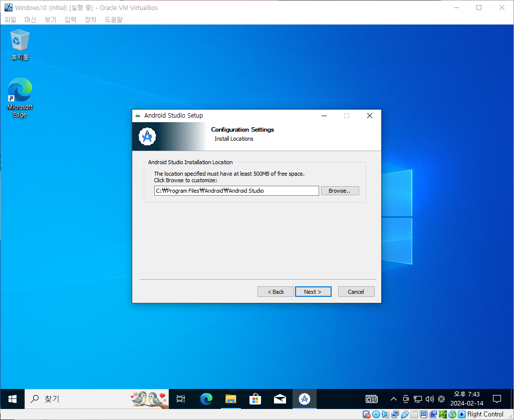The width and height of the screenshot is (514, 420).
Task: Open network status tray icon
Action: pos(418,398)
